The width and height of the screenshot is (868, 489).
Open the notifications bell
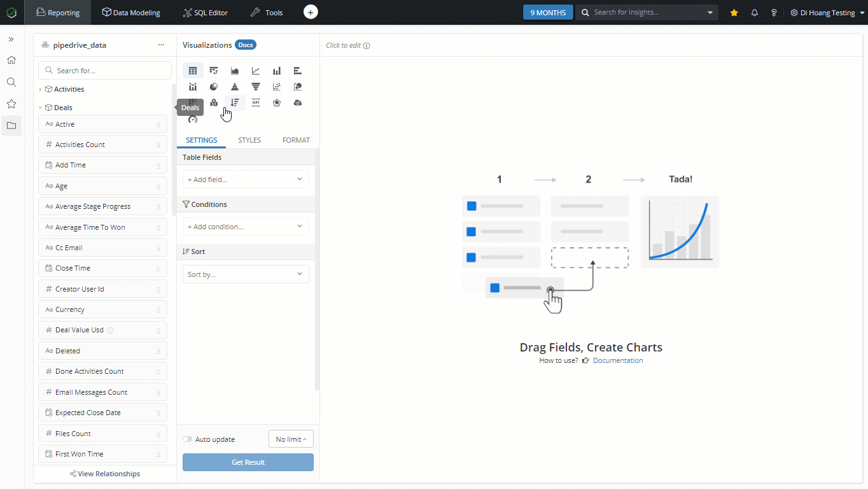(755, 13)
